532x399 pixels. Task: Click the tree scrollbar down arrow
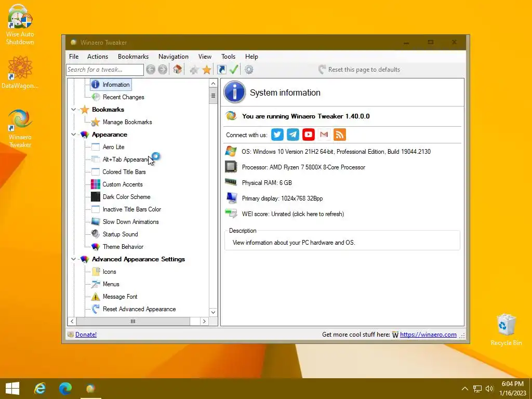click(213, 312)
